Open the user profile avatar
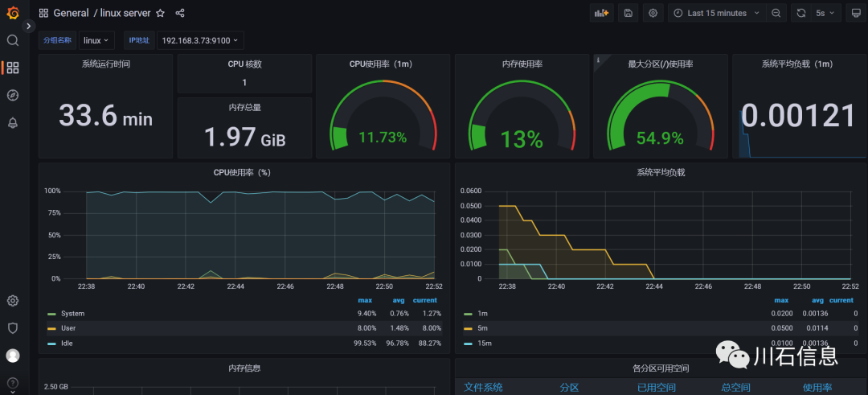Image resolution: width=868 pixels, height=395 pixels. click(13, 356)
